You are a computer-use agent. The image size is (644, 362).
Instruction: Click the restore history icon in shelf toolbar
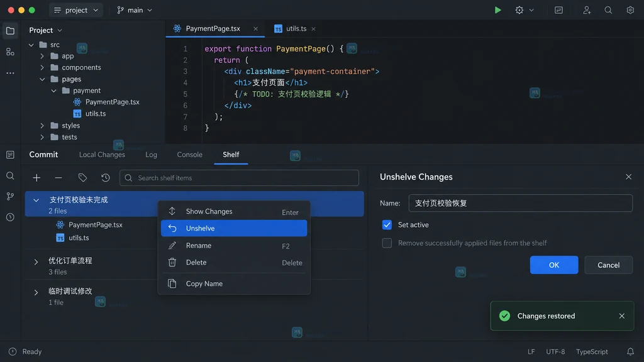click(x=106, y=178)
